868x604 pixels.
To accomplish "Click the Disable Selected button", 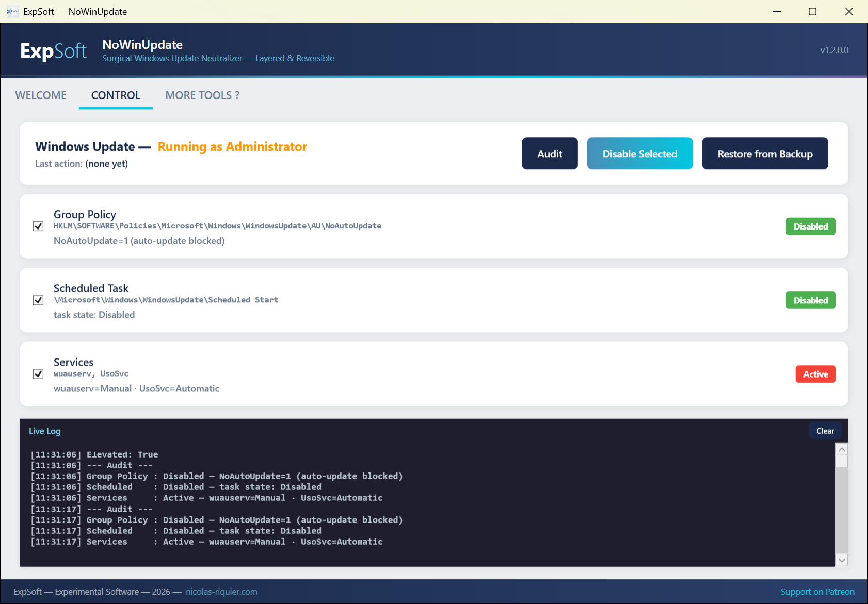I will (x=640, y=153).
